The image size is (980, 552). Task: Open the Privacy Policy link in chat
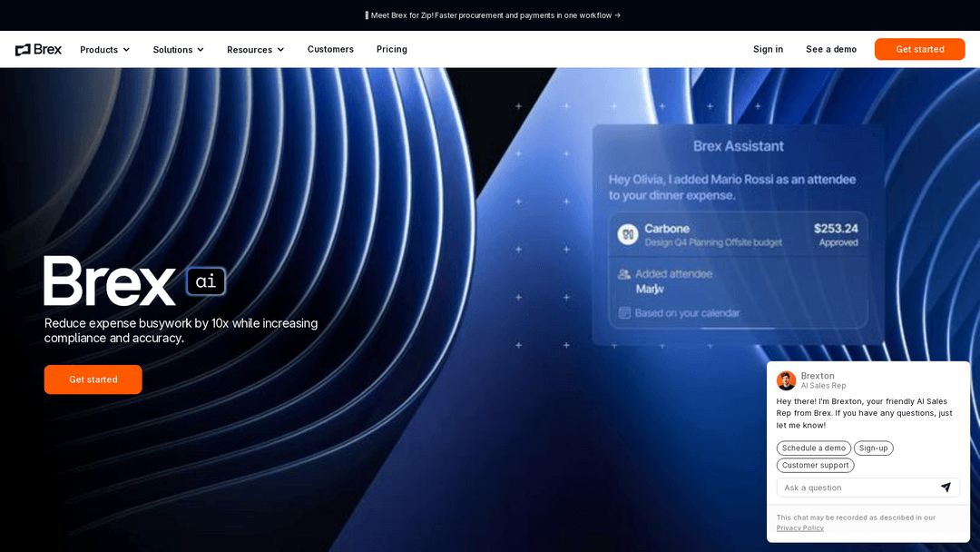800,528
